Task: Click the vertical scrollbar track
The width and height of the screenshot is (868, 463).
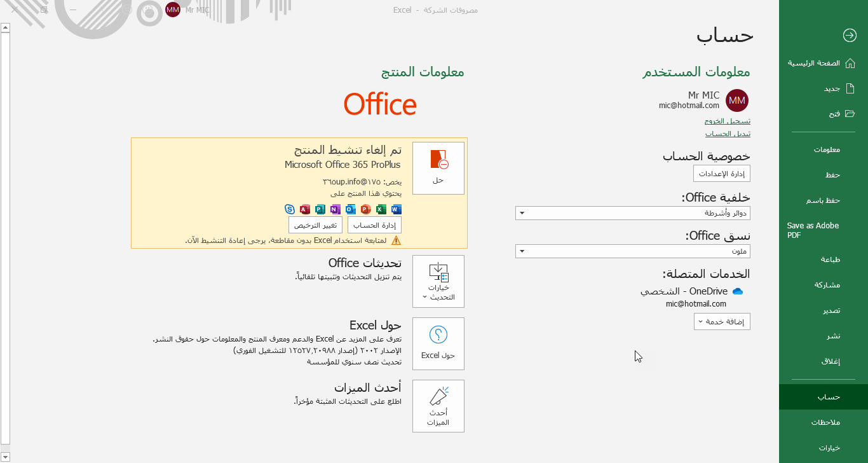Action: (x=5, y=242)
